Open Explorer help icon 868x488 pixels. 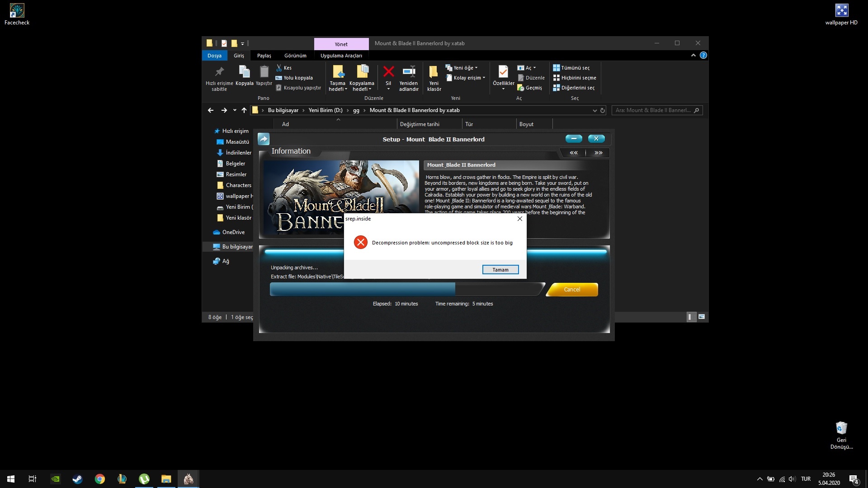(703, 55)
